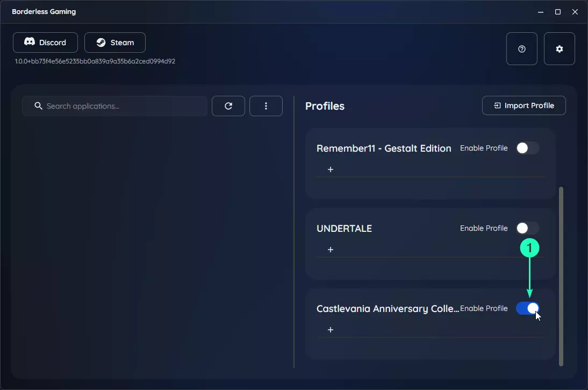
Task: Select the Castlevania Anniversary Colle... title
Action: coord(388,309)
